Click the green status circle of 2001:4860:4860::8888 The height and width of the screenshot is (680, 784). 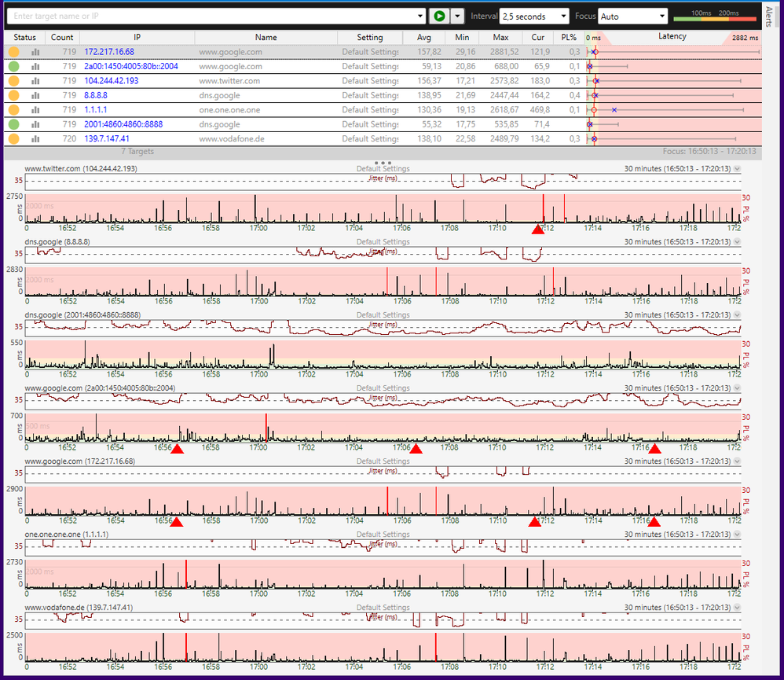[15, 124]
